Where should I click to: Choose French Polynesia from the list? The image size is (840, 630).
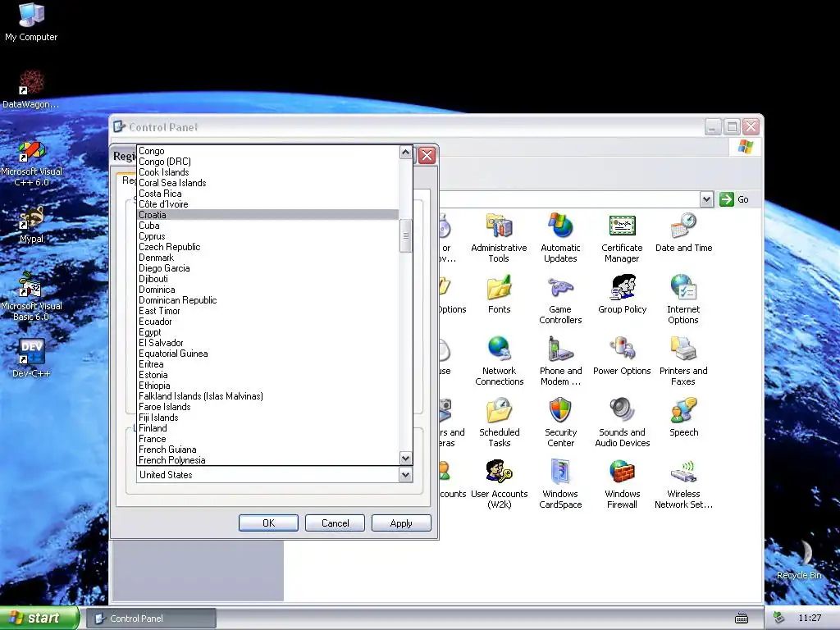point(268,460)
